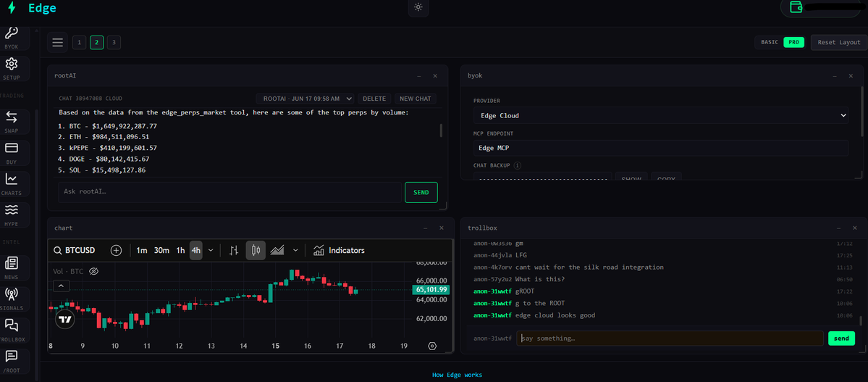Minimize the trollbox panel
This screenshot has width=868, height=382.
click(838, 228)
